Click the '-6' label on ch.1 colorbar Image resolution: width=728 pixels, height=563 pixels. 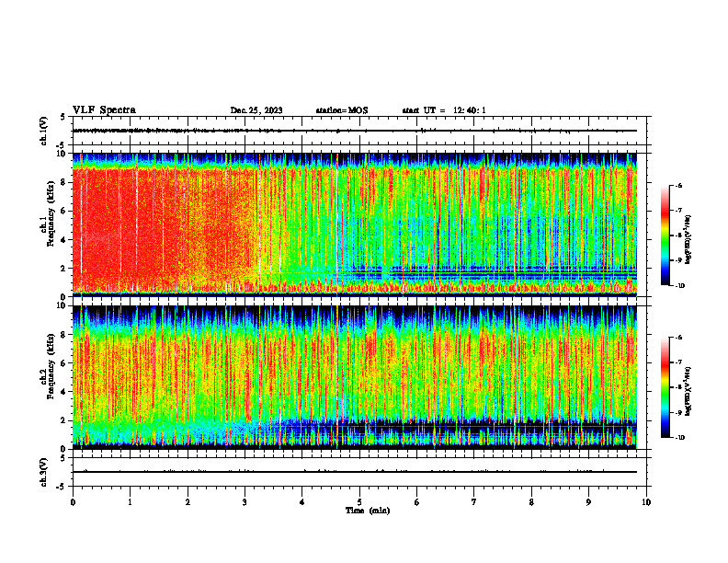click(x=678, y=185)
